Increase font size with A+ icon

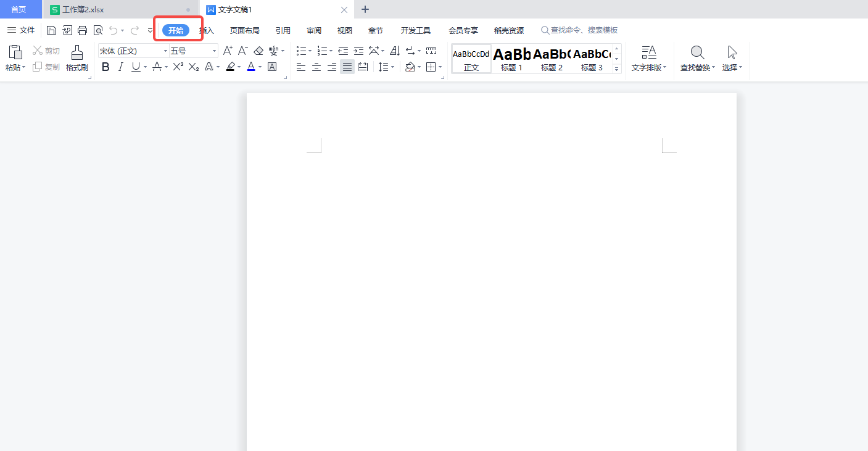[x=228, y=51]
